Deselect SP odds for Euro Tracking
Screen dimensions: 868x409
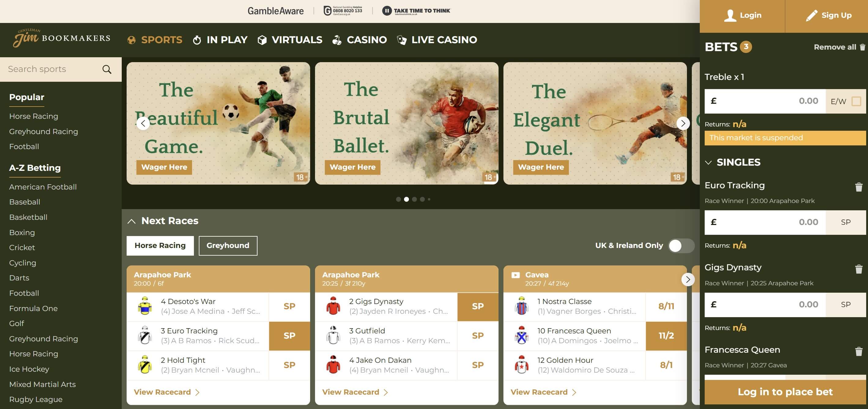(x=289, y=336)
